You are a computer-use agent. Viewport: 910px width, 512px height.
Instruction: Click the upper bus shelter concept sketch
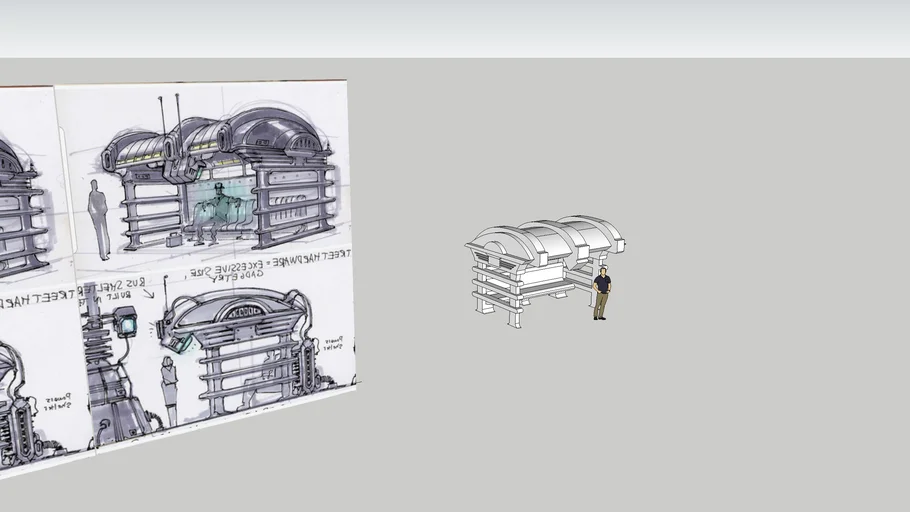point(219,174)
